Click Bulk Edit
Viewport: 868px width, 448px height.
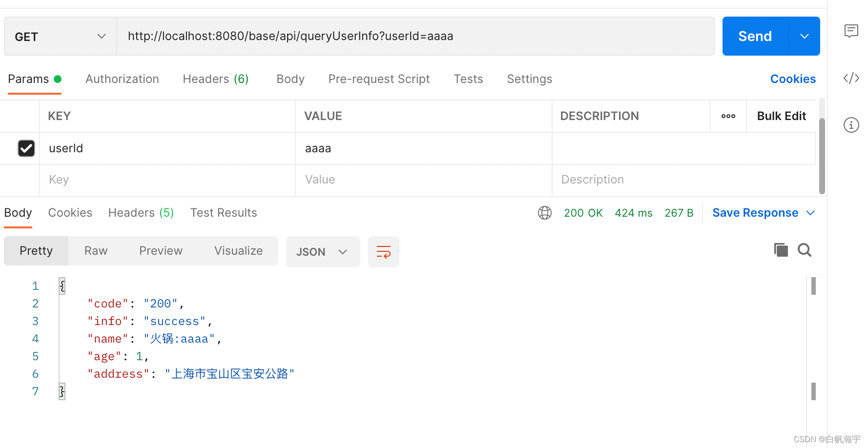pyautogui.click(x=781, y=116)
